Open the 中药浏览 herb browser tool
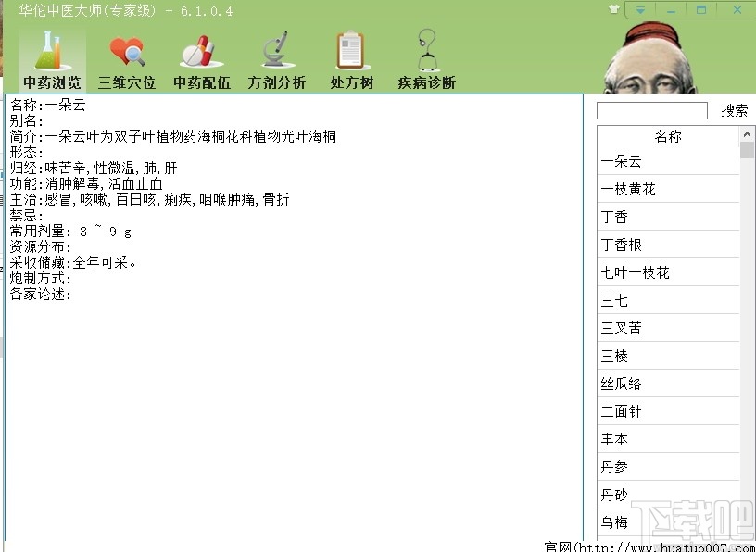The width and height of the screenshot is (756, 552). (51, 58)
